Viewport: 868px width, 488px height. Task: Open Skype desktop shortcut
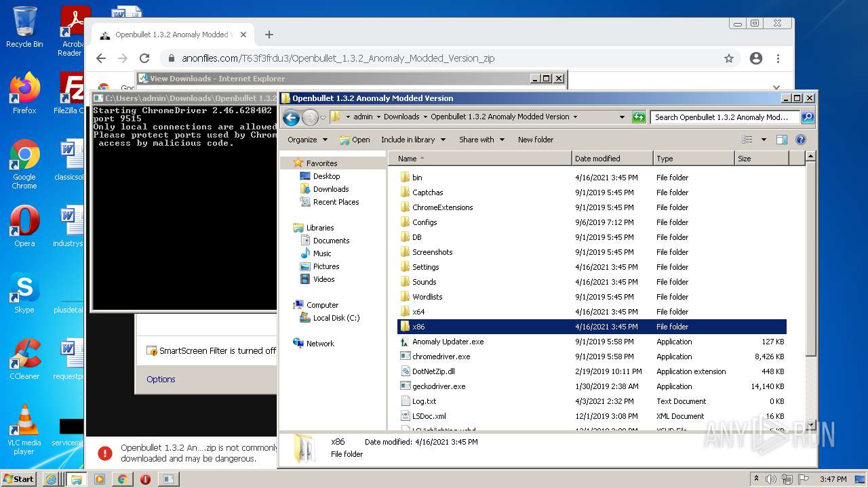click(24, 293)
